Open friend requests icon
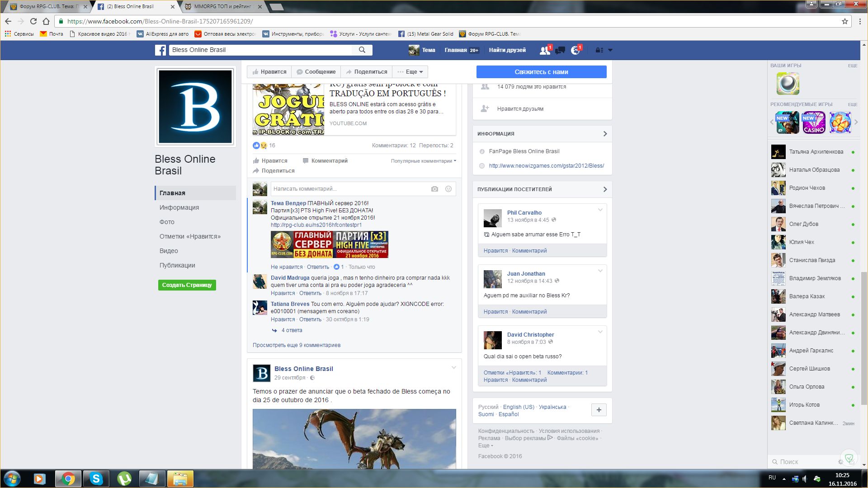The height and width of the screenshot is (488, 868). pyautogui.click(x=545, y=50)
